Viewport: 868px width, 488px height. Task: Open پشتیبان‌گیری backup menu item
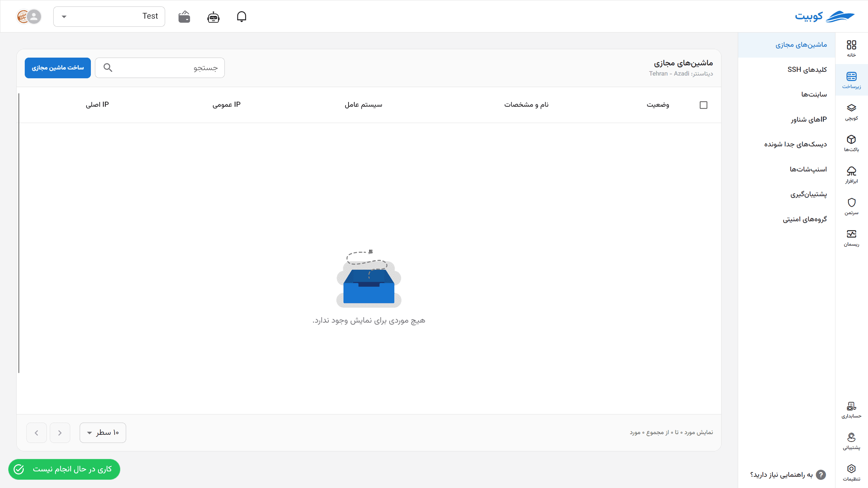click(787, 194)
